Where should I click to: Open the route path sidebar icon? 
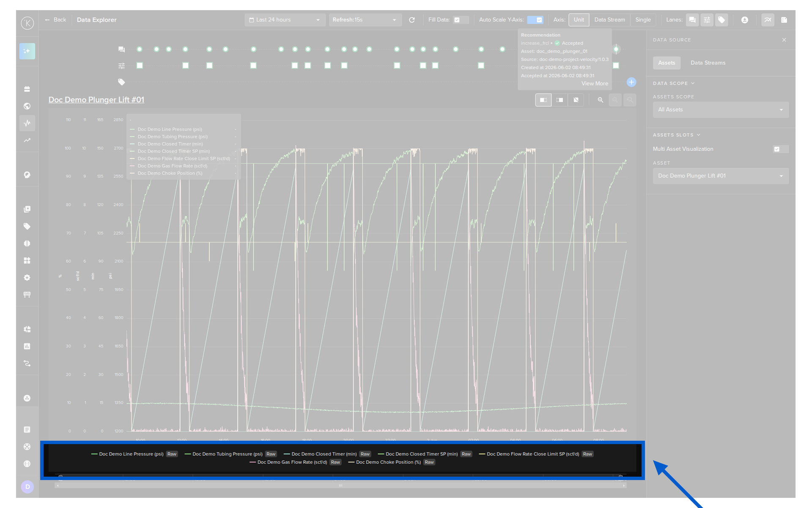click(27, 364)
